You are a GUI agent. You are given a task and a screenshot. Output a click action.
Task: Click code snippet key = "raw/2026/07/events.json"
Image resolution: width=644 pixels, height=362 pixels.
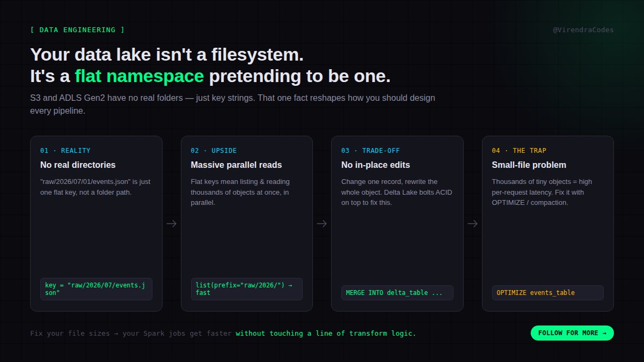[96, 289]
